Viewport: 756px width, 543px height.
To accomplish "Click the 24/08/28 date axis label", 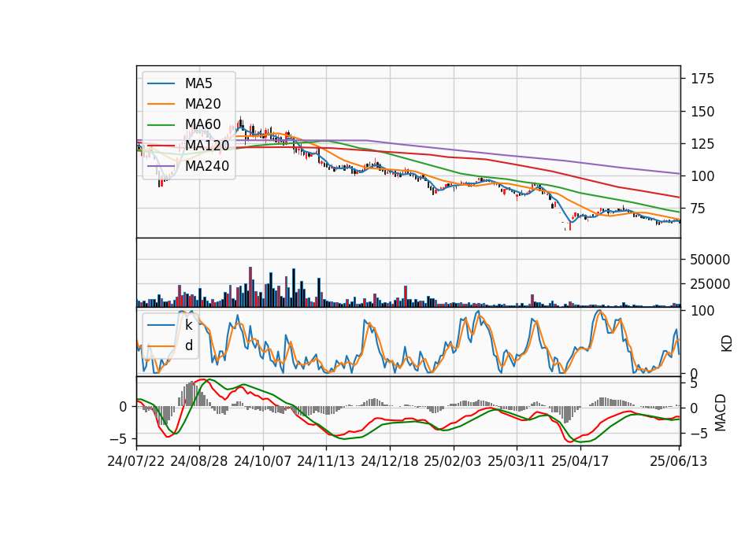I will coord(199,461).
